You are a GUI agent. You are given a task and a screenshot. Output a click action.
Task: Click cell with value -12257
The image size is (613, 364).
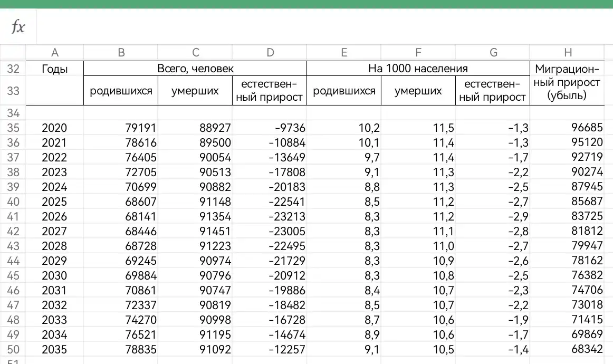pyautogui.click(x=270, y=350)
